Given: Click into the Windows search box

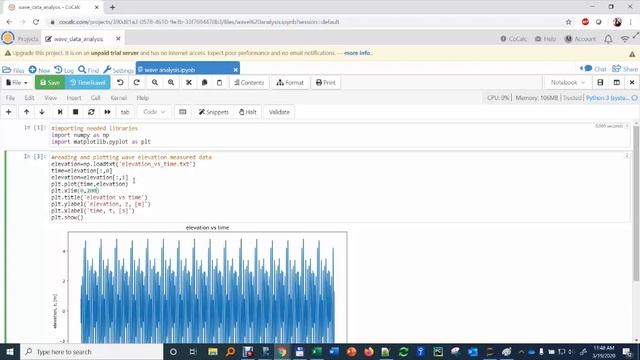Looking at the screenshot, I should pyautogui.click(x=91, y=352).
